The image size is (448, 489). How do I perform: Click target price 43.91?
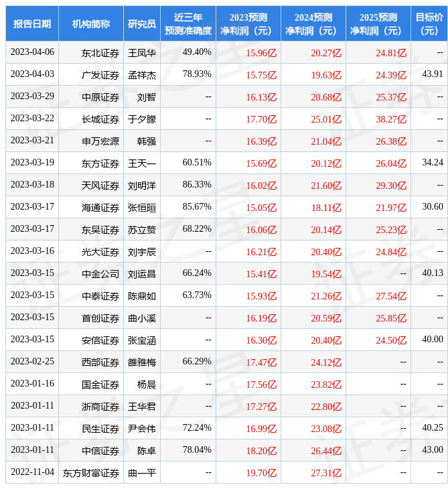coord(433,74)
